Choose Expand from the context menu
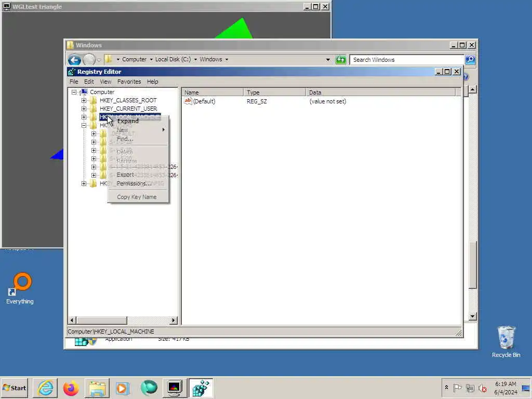The image size is (532, 399). pos(138,121)
